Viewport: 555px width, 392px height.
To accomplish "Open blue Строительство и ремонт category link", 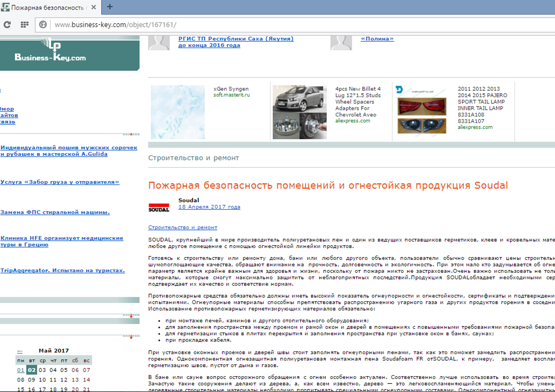I will pyautogui.click(x=183, y=227).
